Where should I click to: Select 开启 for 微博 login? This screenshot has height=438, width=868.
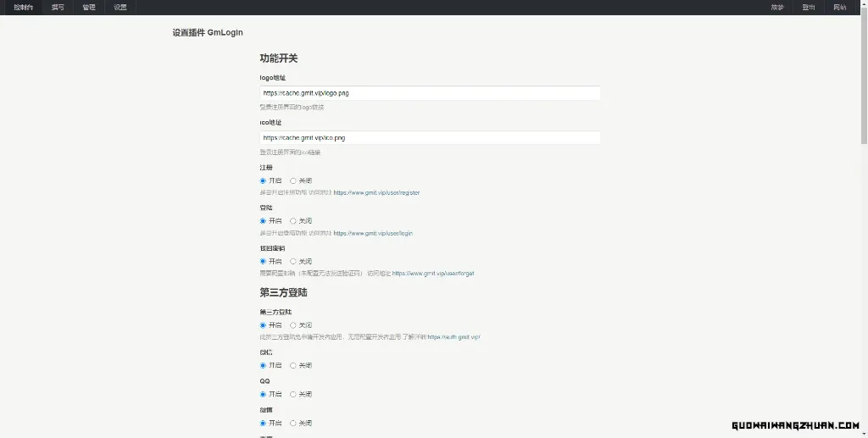point(263,423)
